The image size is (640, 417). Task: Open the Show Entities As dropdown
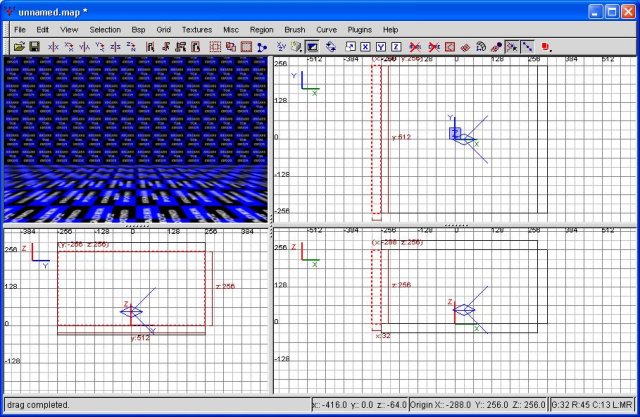point(547,47)
